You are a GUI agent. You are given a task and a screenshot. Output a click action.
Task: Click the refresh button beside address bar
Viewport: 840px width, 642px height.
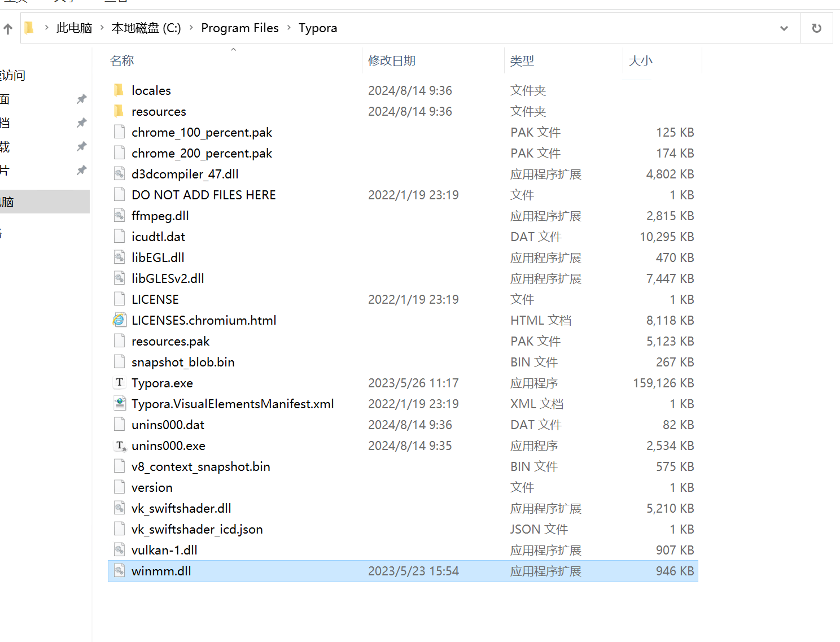click(x=816, y=28)
